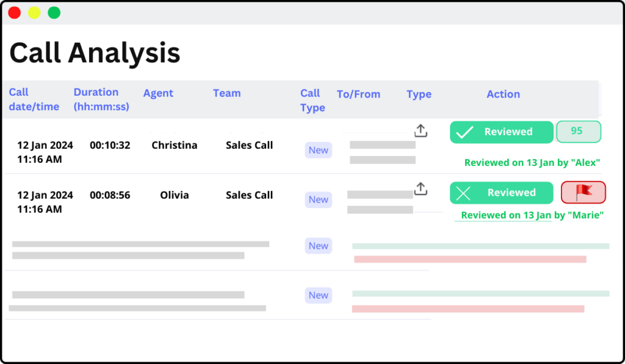Expand the Type column header
The image size is (625, 364).
point(419,94)
